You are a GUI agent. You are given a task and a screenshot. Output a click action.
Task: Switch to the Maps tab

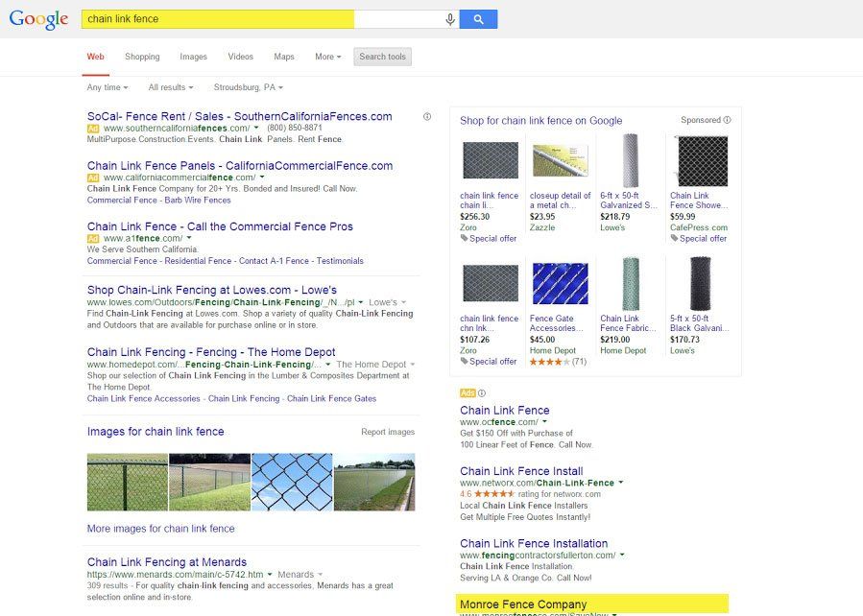coord(284,57)
